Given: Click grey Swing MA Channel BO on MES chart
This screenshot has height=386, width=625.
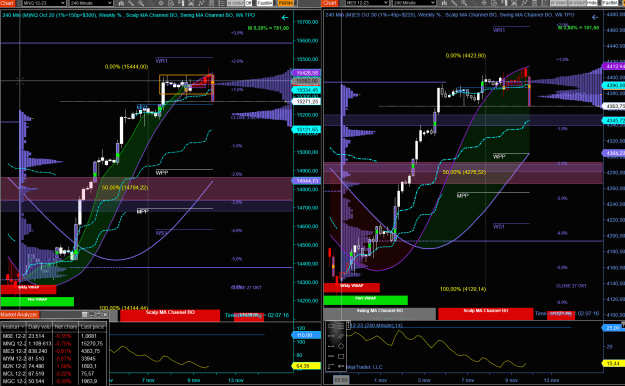Looking at the screenshot, I should pos(379,313).
